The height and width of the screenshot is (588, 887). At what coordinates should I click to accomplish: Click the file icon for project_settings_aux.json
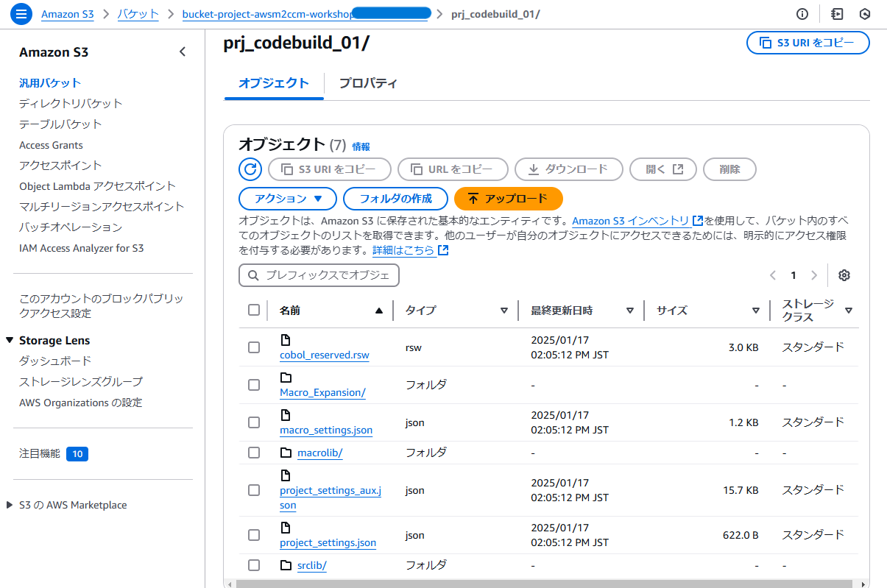pyautogui.click(x=286, y=475)
